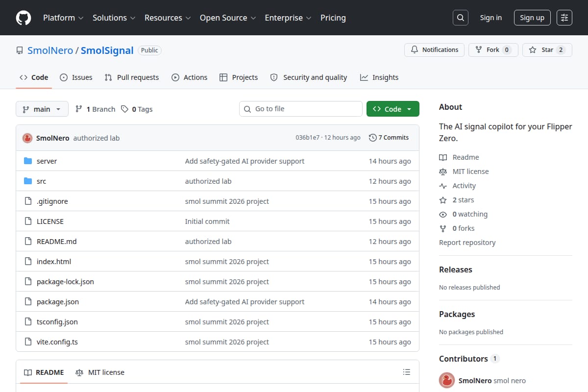588x392 pixels.
Task: Open Readme link in About sidebar
Action: [459, 157]
